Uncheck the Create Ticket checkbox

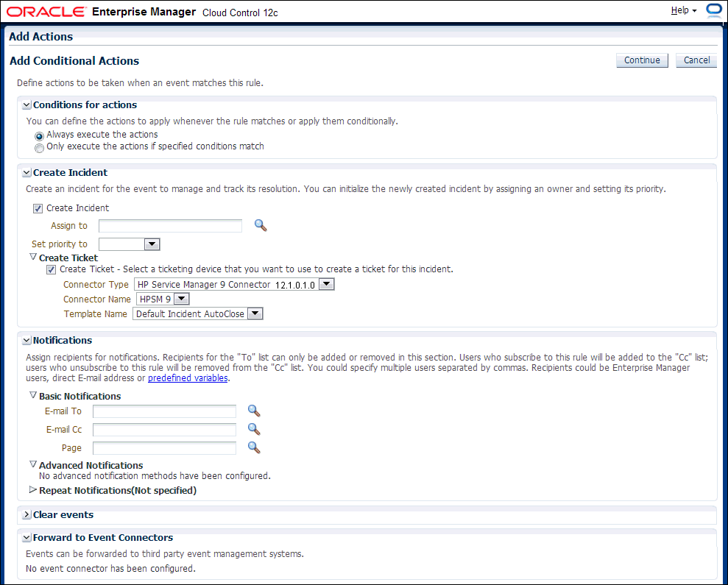pyautogui.click(x=51, y=270)
